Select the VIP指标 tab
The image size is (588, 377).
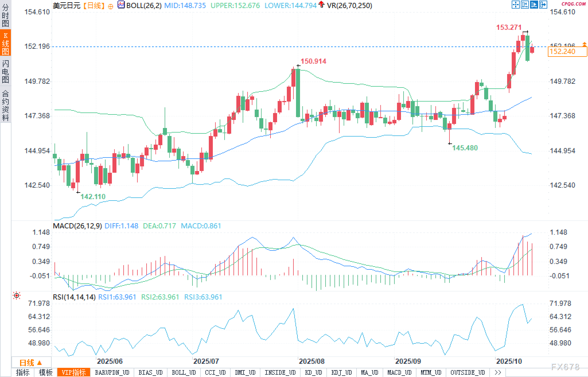click(x=74, y=372)
